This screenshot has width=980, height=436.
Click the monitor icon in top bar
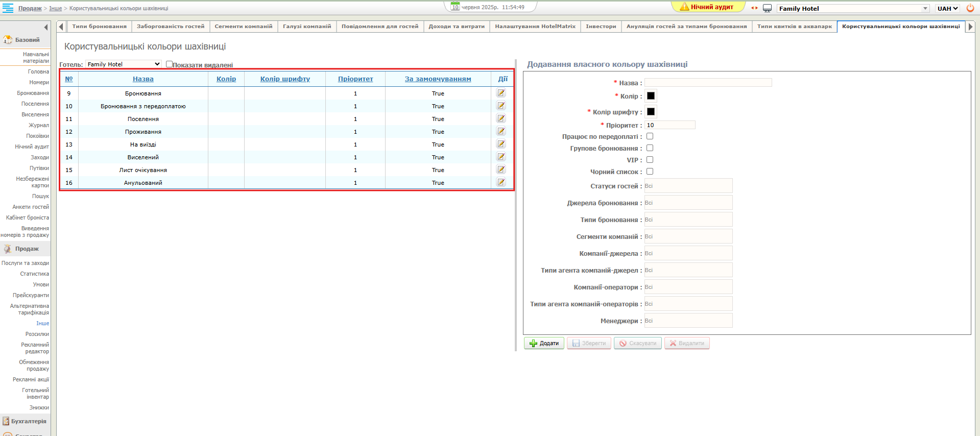[x=767, y=8]
